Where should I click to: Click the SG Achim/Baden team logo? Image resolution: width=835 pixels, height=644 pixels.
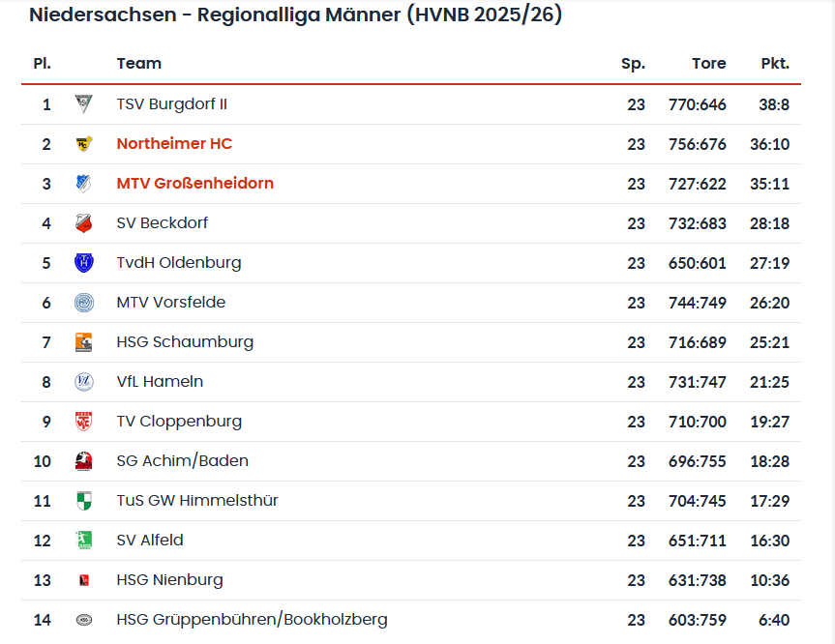[84, 461]
